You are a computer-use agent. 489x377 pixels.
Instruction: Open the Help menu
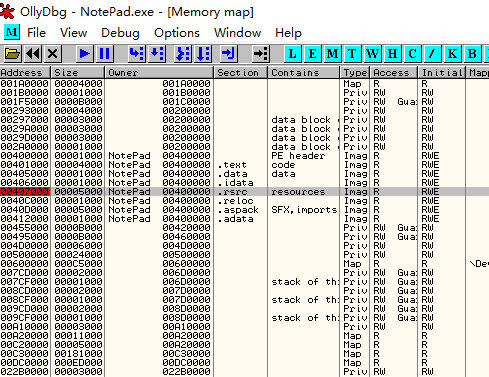tap(288, 33)
